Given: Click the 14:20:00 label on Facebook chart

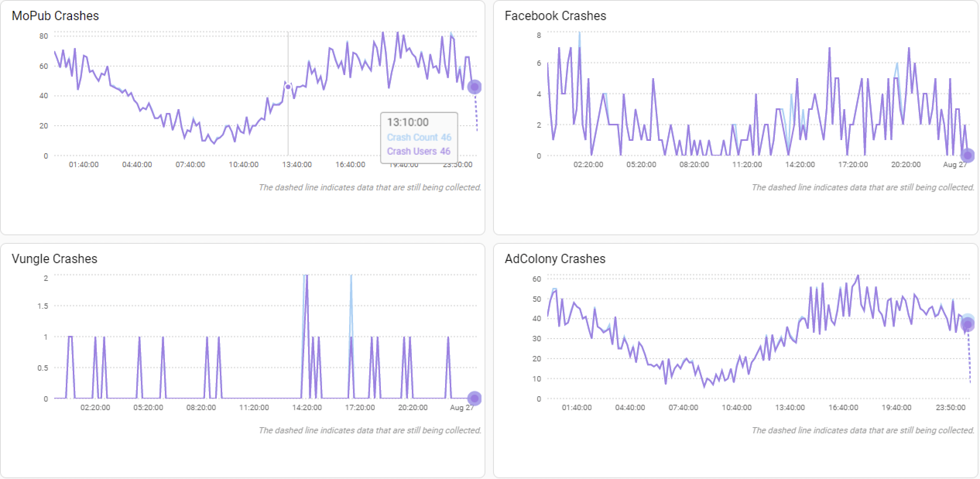Looking at the screenshot, I should (x=800, y=165).
